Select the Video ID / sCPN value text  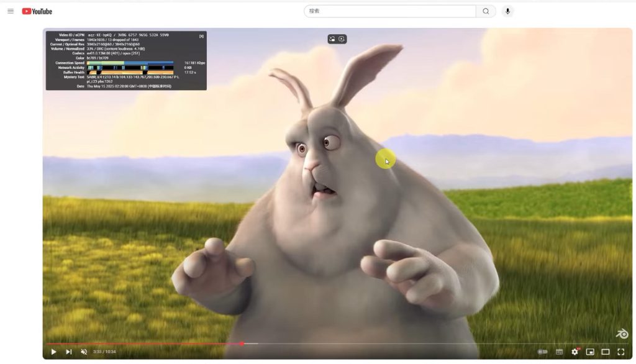pyautogui.click(x=128, y=35)
